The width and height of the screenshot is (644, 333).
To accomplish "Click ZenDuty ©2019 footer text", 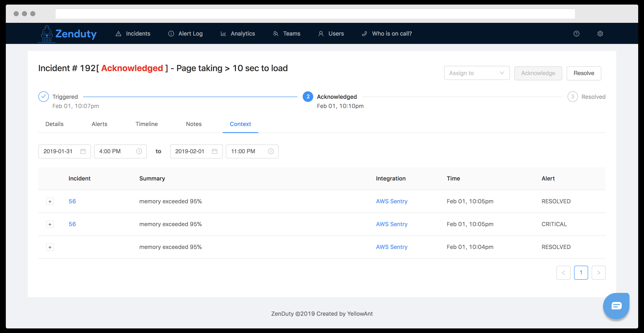I will [322, 313].
